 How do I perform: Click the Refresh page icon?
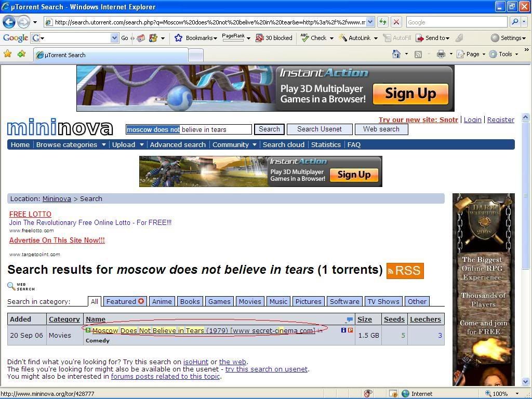(x=383, y=22)
